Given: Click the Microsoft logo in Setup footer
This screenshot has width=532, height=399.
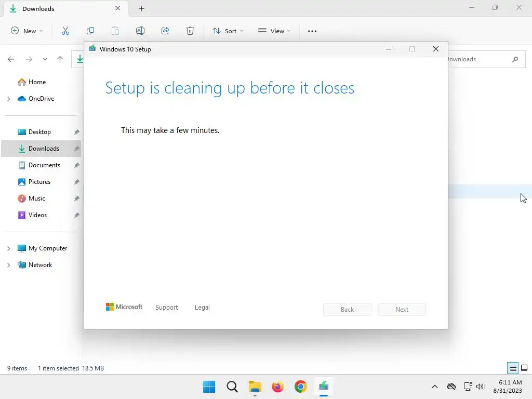Looking at the screenshot, I should [x=124, y=307].
